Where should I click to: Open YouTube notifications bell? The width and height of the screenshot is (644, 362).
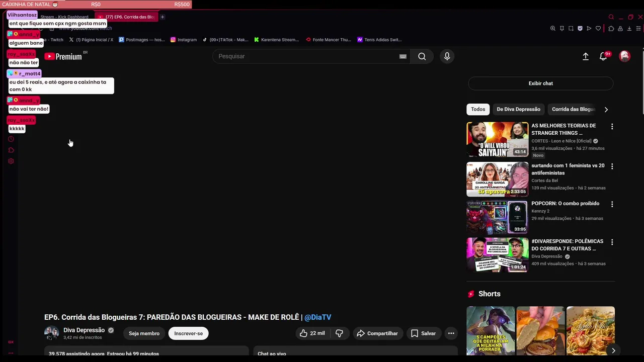(603, 56)
